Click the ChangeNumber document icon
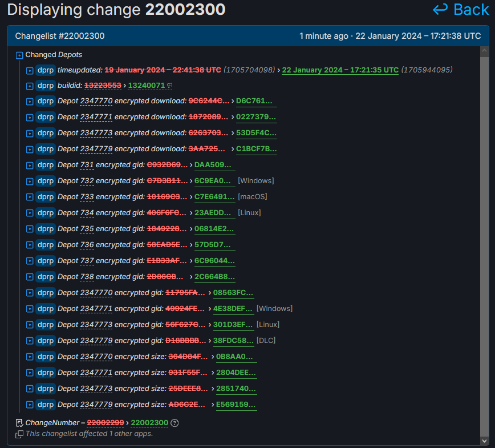495x448 pixels. coord(19,423)
